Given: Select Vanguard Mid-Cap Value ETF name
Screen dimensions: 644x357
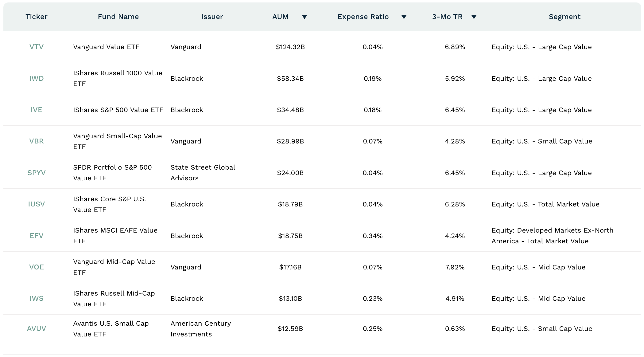Looking at the screenshot, I should click(x=114, y=267).
